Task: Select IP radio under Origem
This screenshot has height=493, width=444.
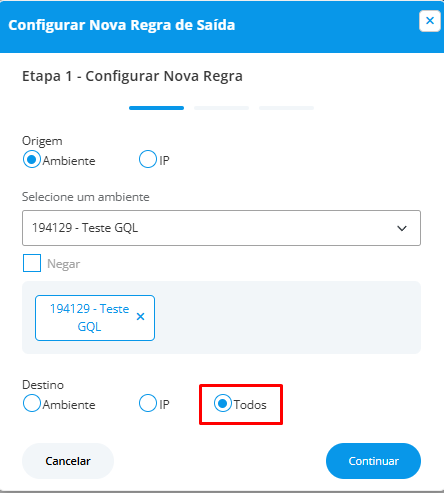Action: [x=148, y=159]
